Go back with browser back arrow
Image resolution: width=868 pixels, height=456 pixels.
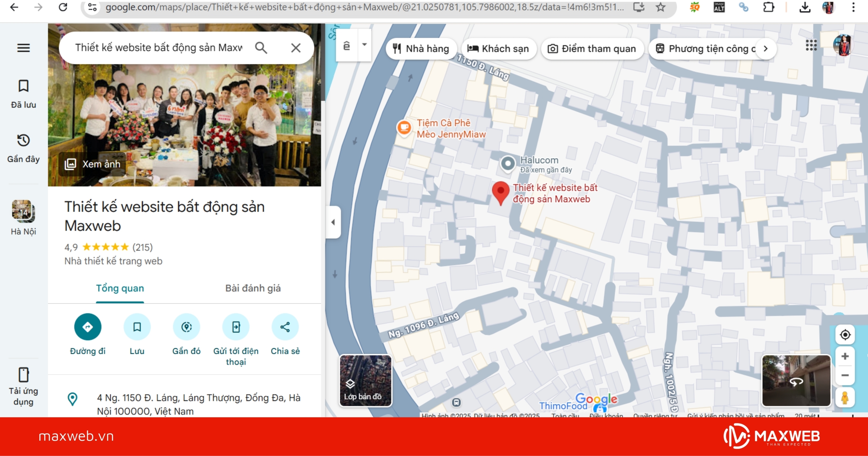pos(14,7)
